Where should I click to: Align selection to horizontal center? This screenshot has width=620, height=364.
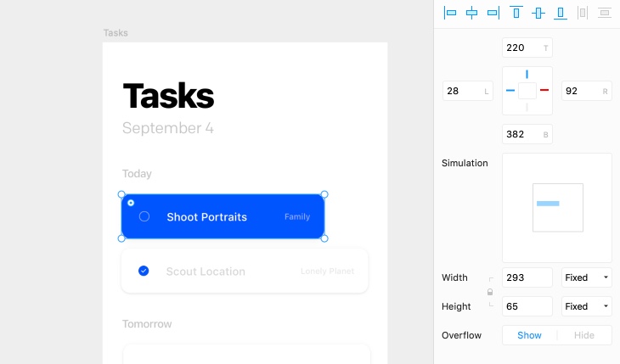pyautogui.click(x=471, y=13)
